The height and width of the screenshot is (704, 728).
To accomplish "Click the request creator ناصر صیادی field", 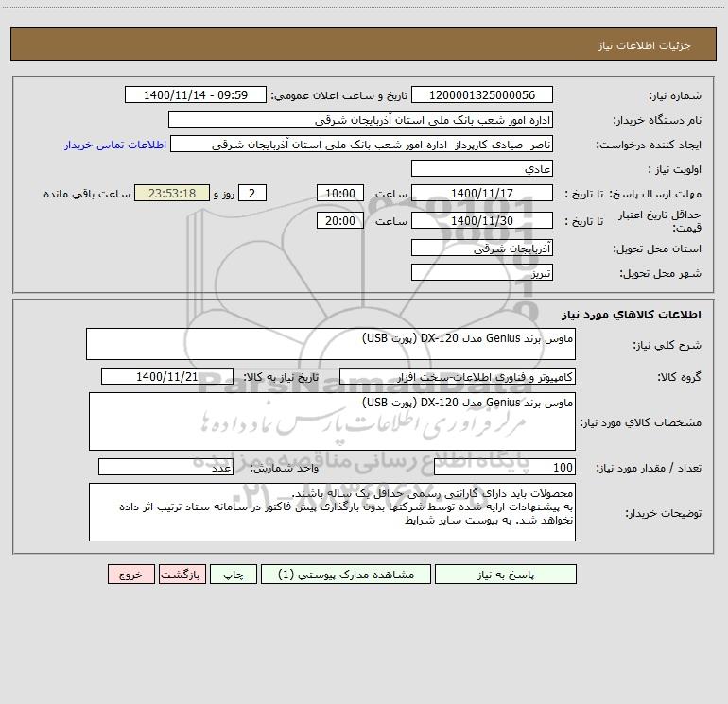I will tap(362, 144).
